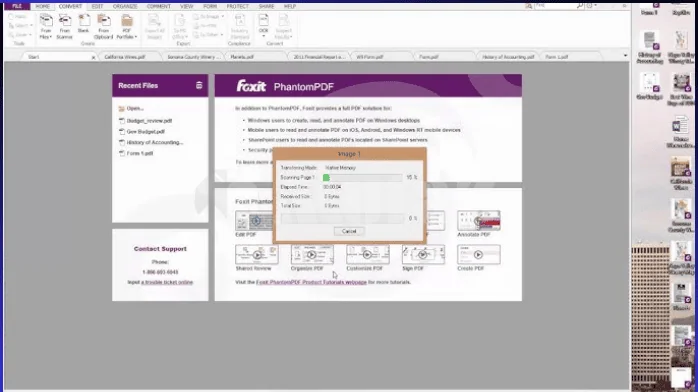698x392 pixels.
Task: Create a Blank PDF
Action: (83, 24)
